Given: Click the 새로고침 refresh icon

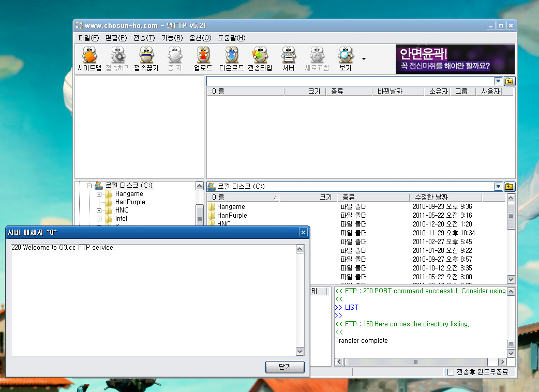Looking at the screenshot, I should point(317,59).
